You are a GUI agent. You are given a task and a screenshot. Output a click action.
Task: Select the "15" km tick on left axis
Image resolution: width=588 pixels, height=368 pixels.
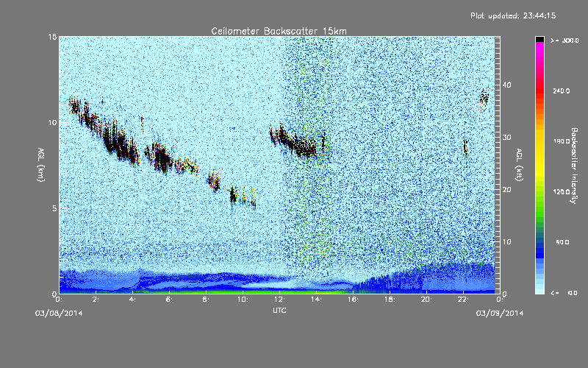pyautogui.click(x=52, y=37)
